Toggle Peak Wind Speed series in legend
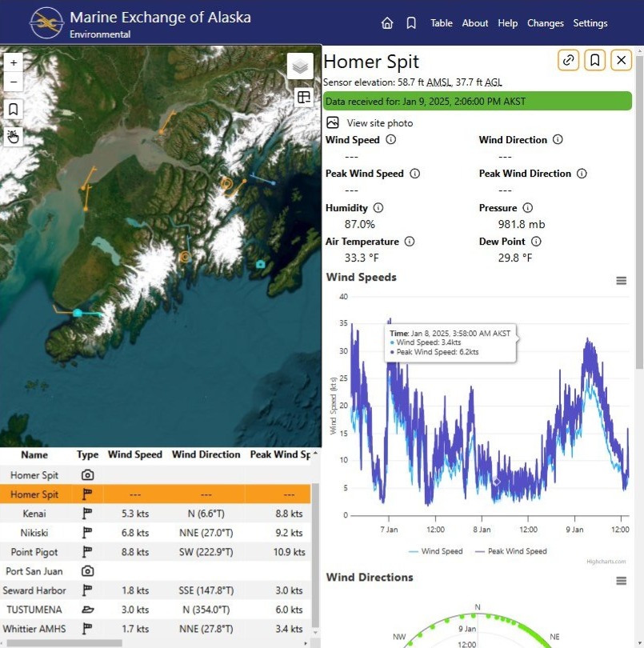644x648 pixels. 510,551
